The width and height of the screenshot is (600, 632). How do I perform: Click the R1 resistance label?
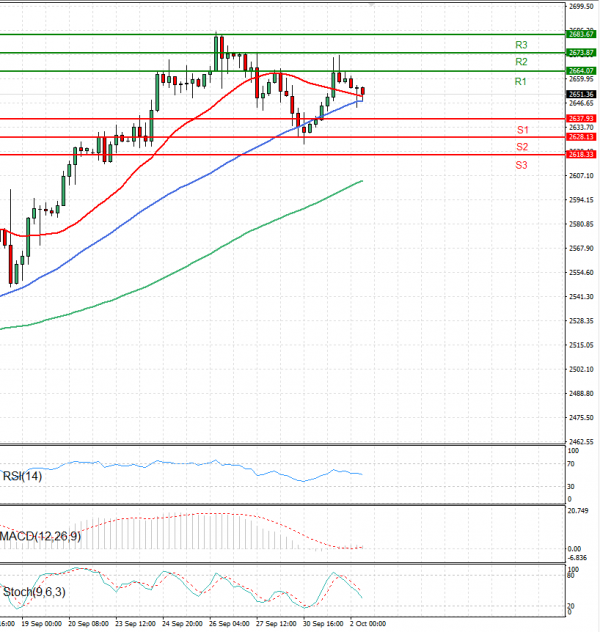(x=520, y=81)
